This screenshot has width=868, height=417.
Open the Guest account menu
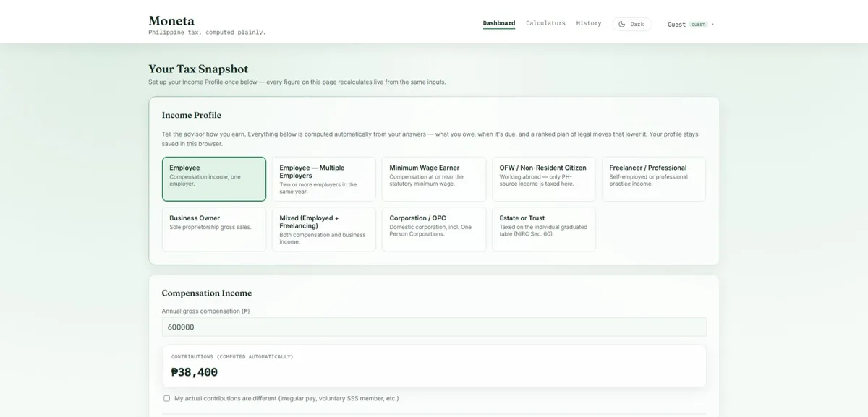(x=690, y=25)
